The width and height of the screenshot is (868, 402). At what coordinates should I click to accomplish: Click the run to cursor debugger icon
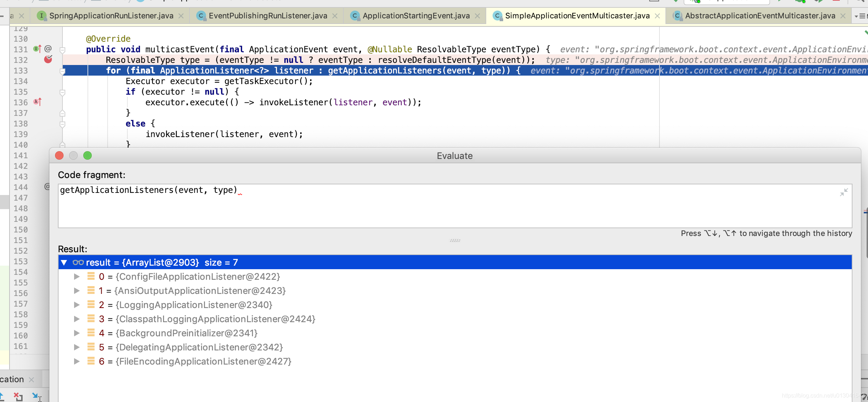pyautogui.click(x=37, y=396)
